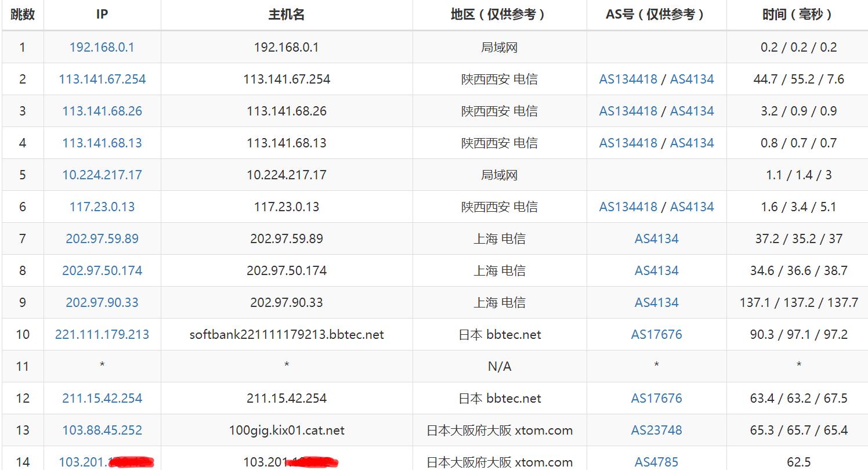The width and height of the screenshot is (868, 470).
Task: Open AS4785 on the last hop
Action: point(656,462)
